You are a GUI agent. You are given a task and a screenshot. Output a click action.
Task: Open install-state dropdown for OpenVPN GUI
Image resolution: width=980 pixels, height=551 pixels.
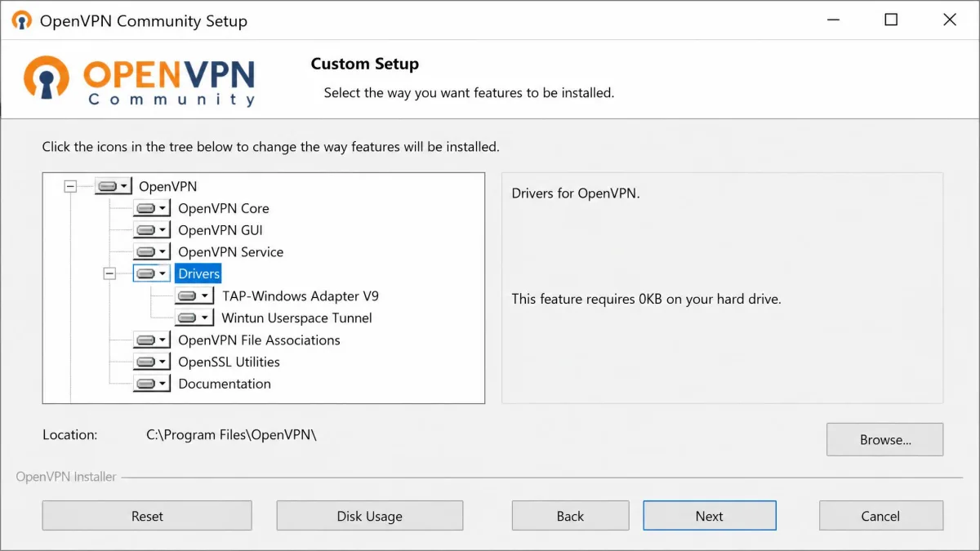tap(152, 230)
